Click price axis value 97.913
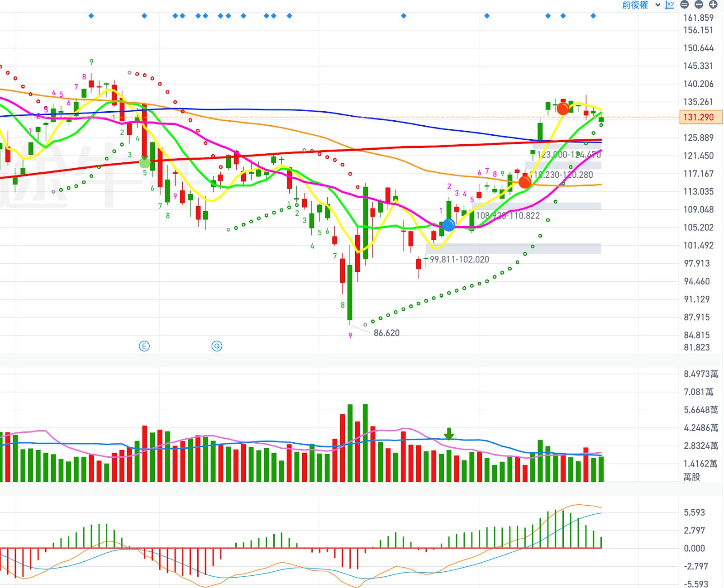This screenshot has width=724, height=588. tap(697, 263)
